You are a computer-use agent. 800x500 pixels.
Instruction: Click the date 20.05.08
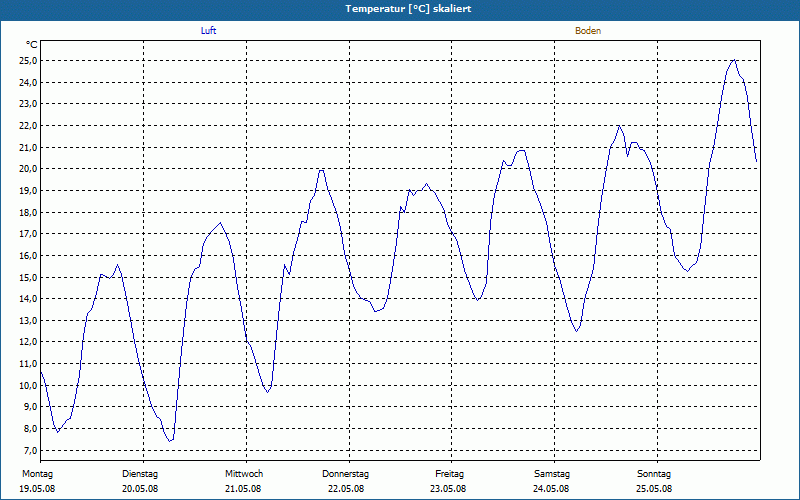click(140, 489)
